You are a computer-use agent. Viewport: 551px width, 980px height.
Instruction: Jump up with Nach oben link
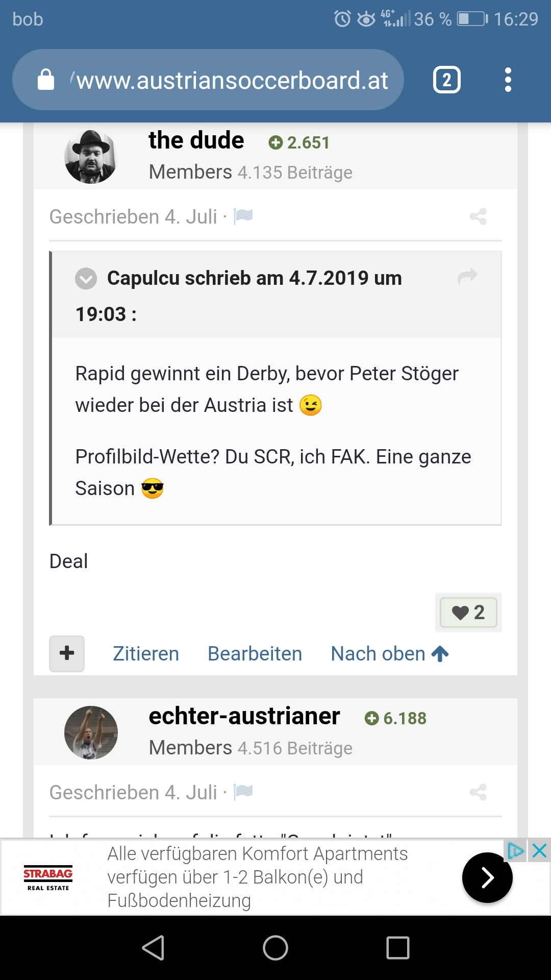click(390, 654)
